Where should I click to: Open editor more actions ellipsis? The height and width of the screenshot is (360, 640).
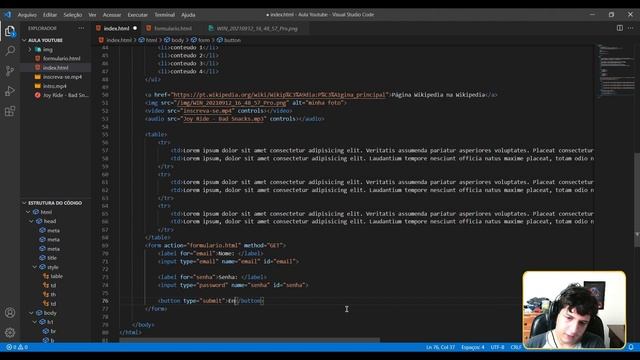[x=631, y=28]
